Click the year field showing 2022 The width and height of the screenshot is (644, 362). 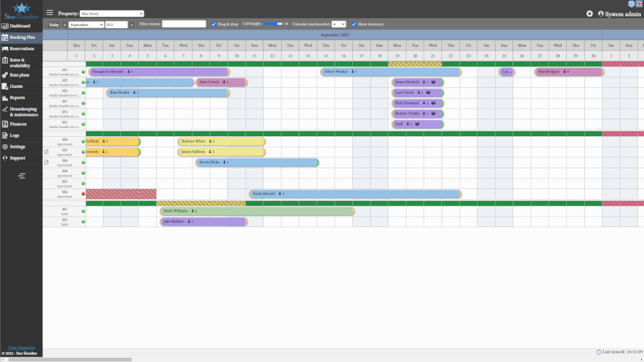coord(116,25)
